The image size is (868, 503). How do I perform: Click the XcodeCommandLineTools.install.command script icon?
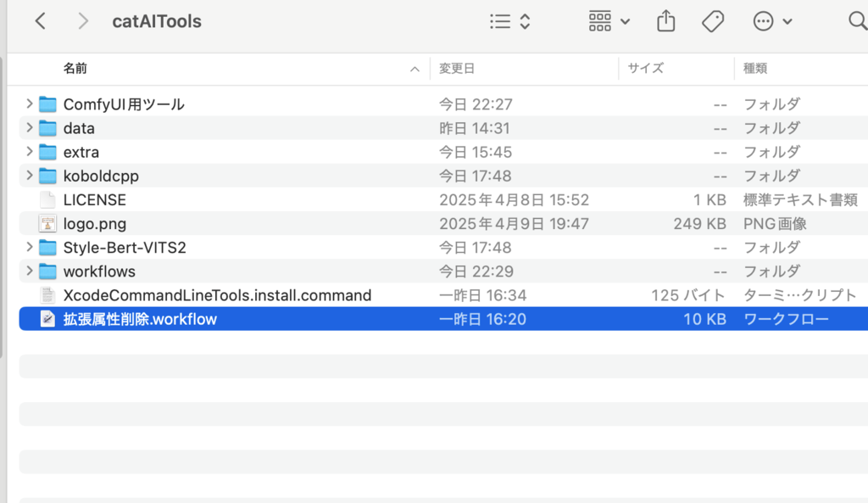[x=47, y=295]
